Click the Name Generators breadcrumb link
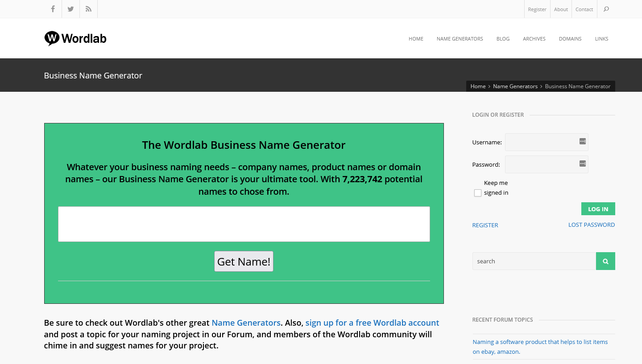 (515, 86)
